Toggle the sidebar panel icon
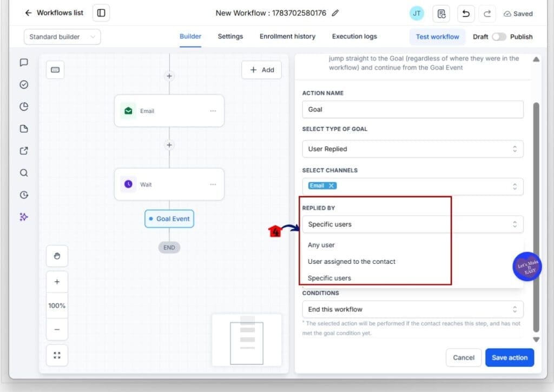The height and width of the screenshot is (392, 554). click(x=101, y=13)
